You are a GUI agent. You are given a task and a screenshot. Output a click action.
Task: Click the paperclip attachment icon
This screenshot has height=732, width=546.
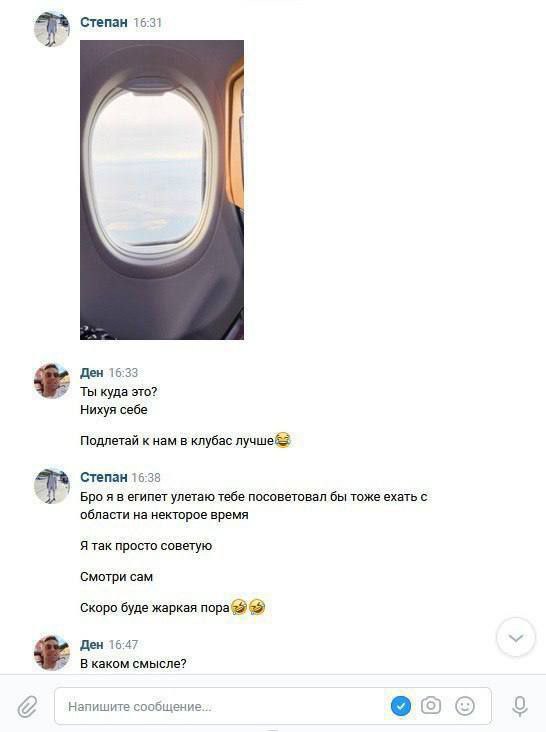pyautogui.click(x=28, y=706)
